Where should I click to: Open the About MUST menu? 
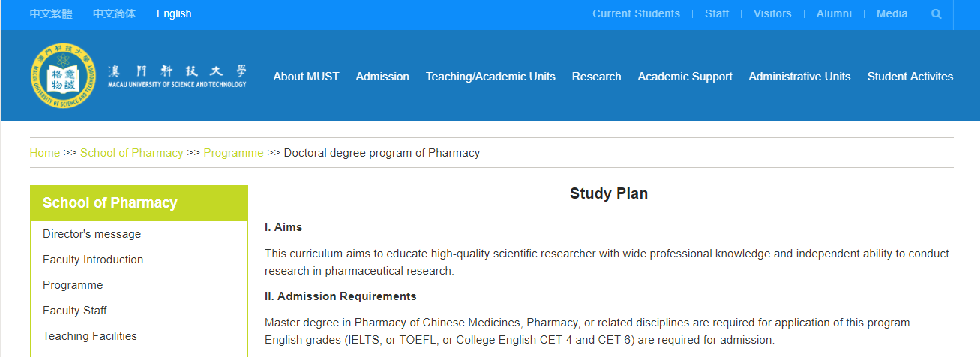pyautogui.click(x=306, y=76)
